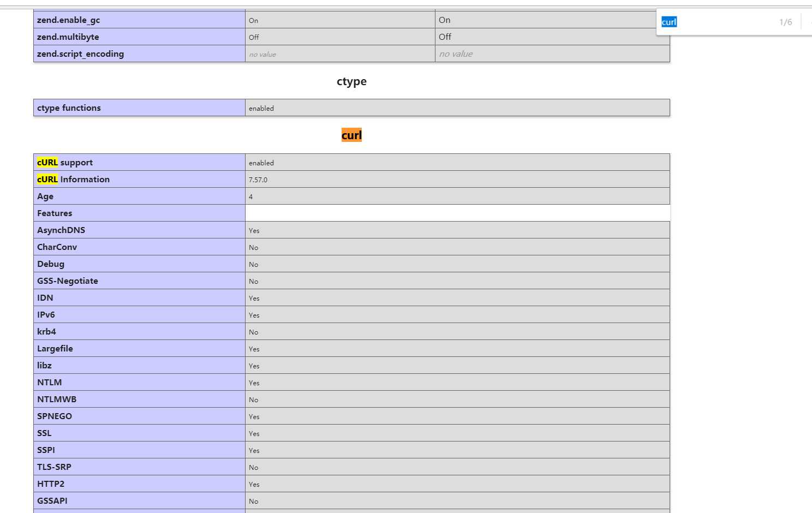Viewport: 812px width, 513px height.
Task: Click the Yes value for libz
Action: (254, 366)
